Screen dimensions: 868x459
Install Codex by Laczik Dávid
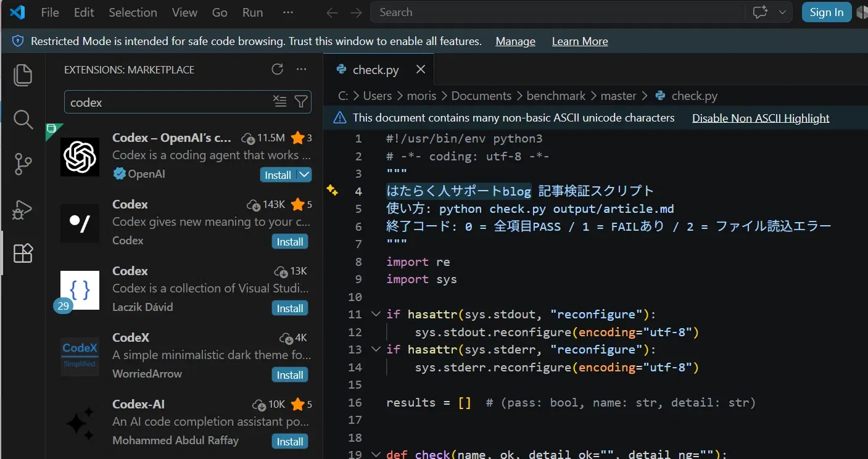click(290, 308)
